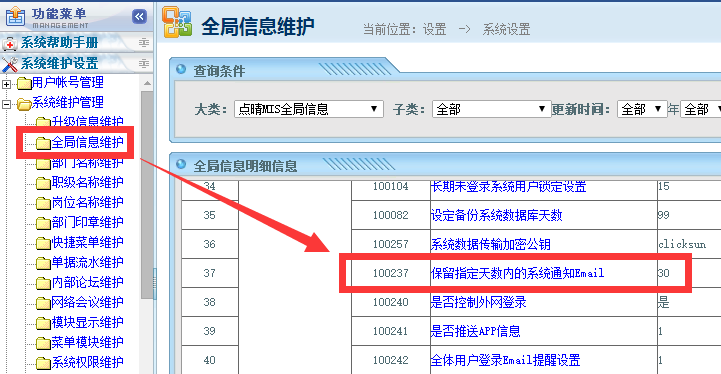Click the 系统维护设置 tools icon

coord(10,64)
